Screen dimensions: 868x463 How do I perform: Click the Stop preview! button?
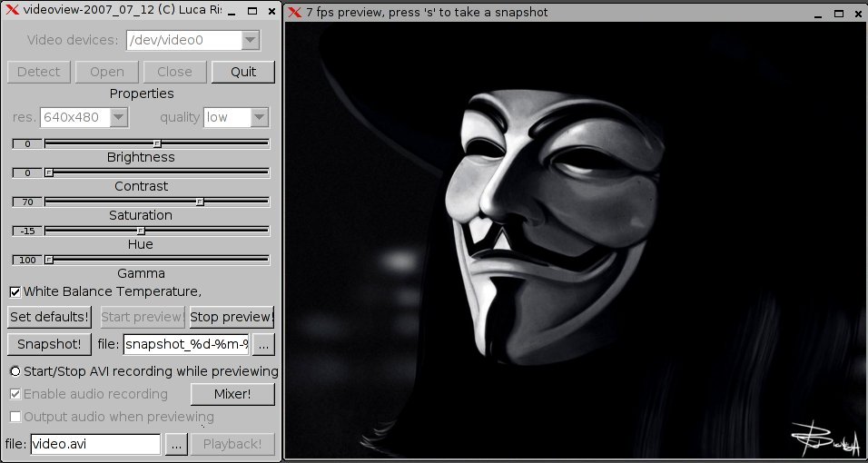(232, 317)
